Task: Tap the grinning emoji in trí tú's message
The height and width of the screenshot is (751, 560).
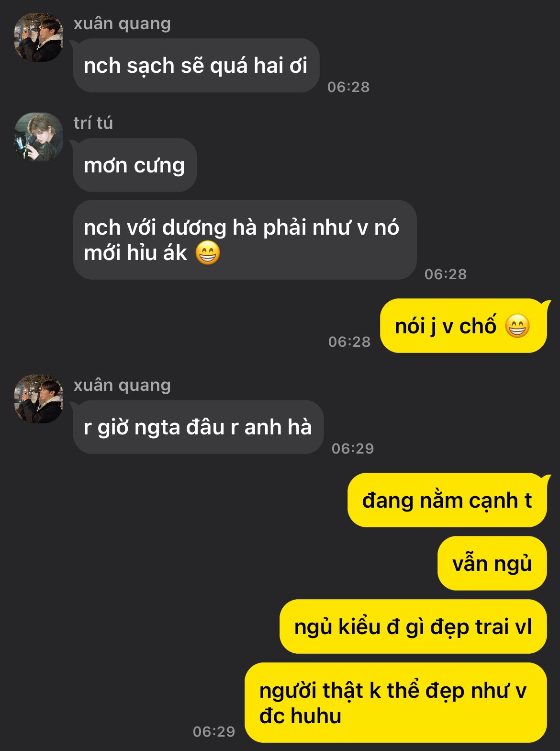Action: tap(208, 253)
